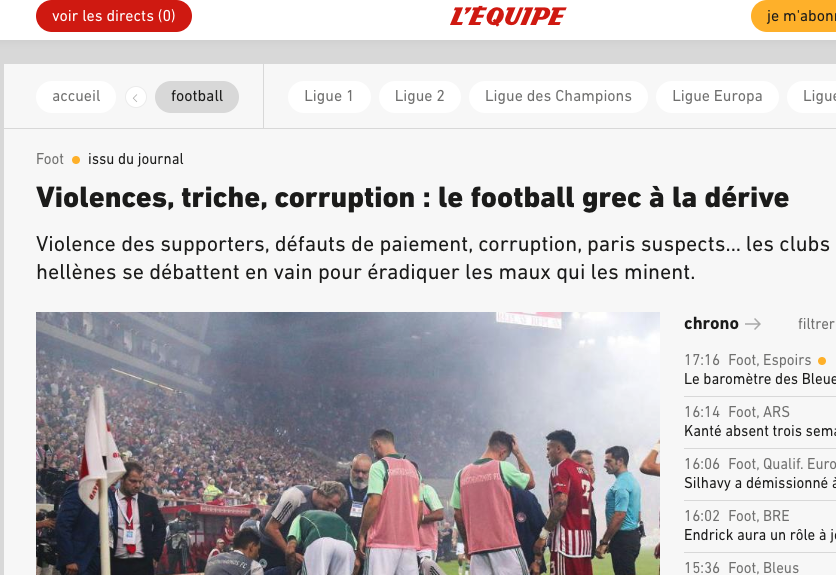Viewport: 836px width, 575px height.
Task: Switch to Ligue des Champions tab
Action: pos(558,97)
